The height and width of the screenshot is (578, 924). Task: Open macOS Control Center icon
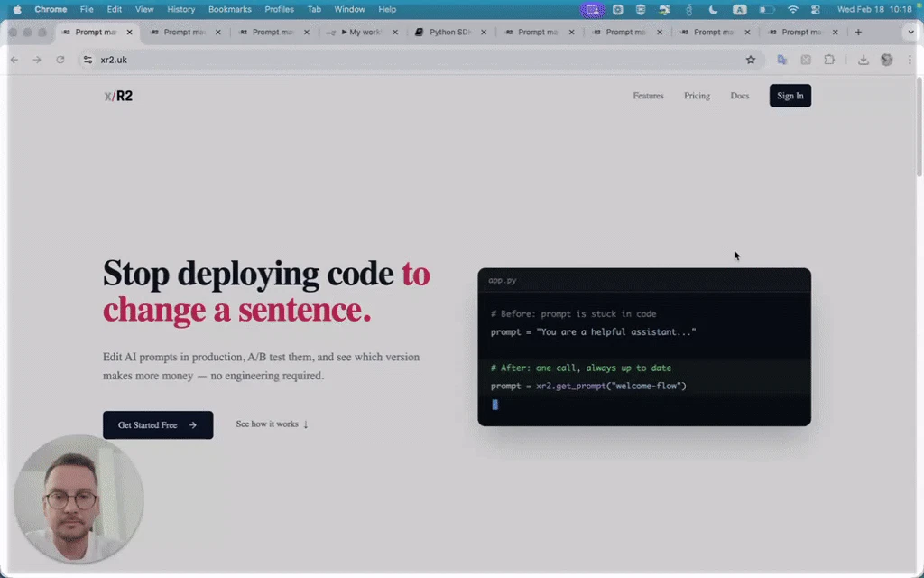816,9
